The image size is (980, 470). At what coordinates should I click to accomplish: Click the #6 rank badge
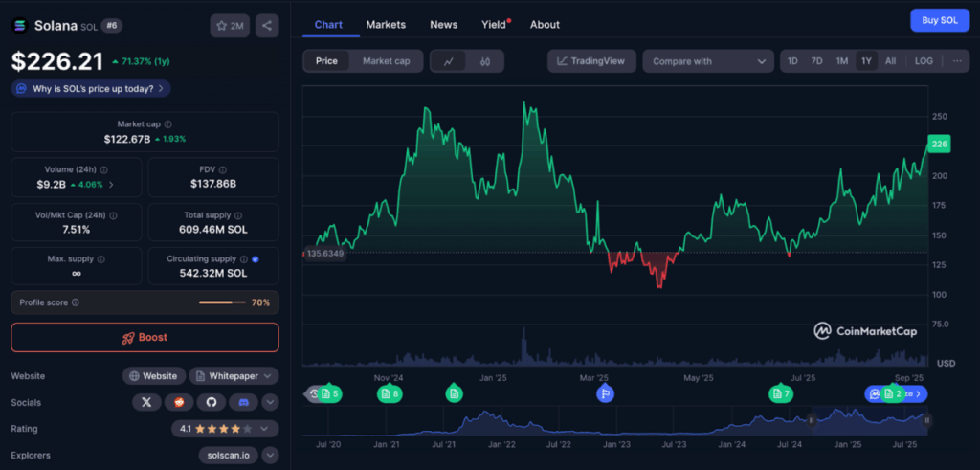point(113,26)
